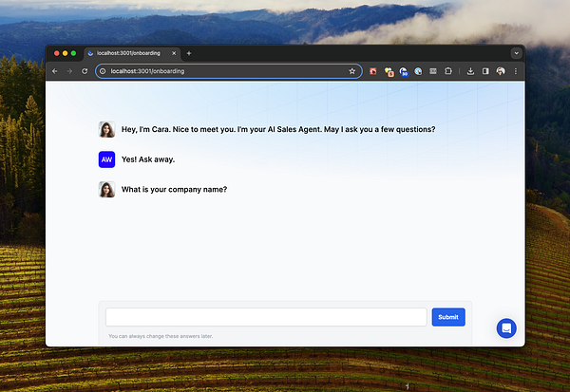This screenshot has height=392, width=570.
Task: Open the grey keyboard-like extension icon
Action: [x=433, y=71]
